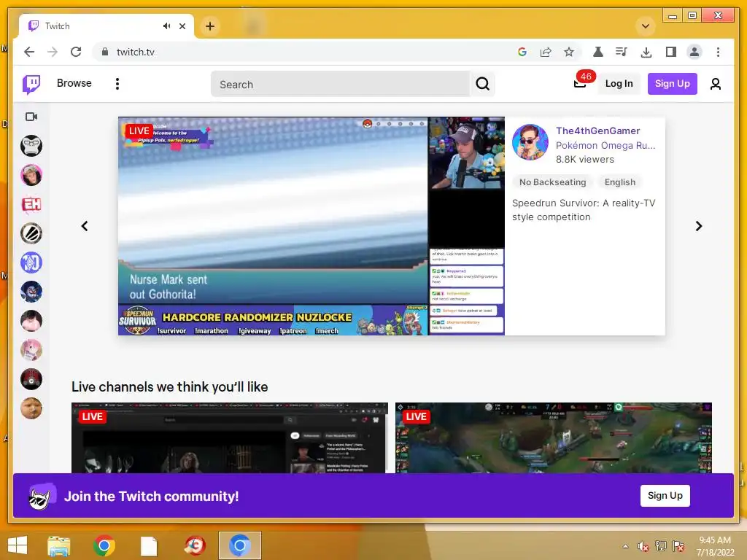Reload the twitch.tv page
The height and width of the screenshot is (560, 747).
[x=76, y=52]
